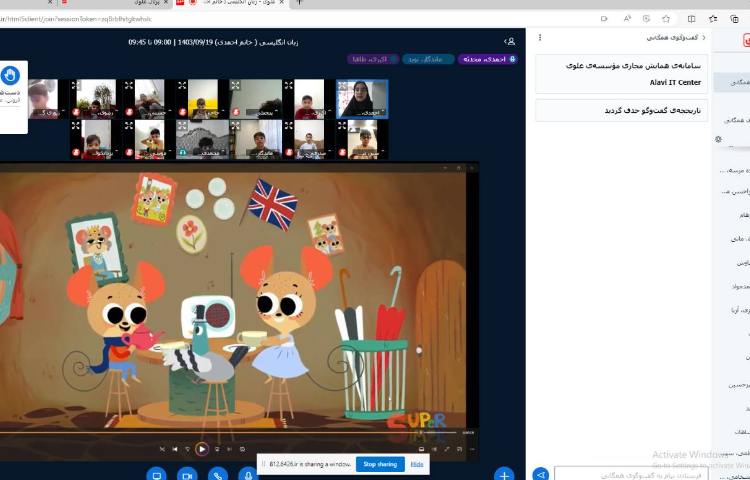Add this page to favorites with the star

(666, 19)
